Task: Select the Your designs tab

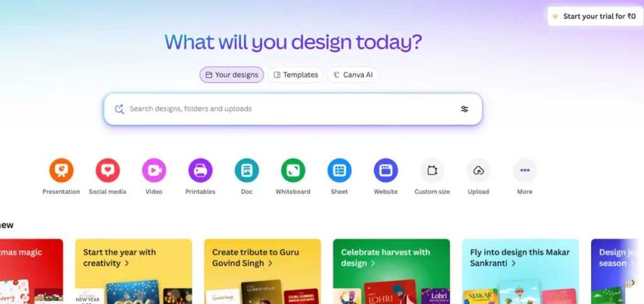Action: click(x=231, y=75)
